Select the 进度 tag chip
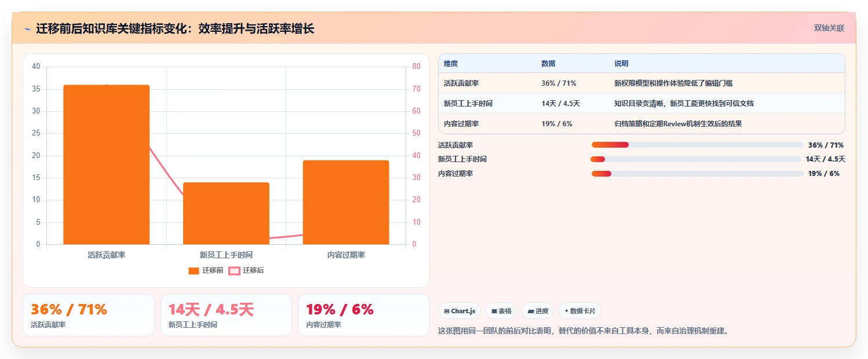The image size is (868, 359). [x=538, y=311]
